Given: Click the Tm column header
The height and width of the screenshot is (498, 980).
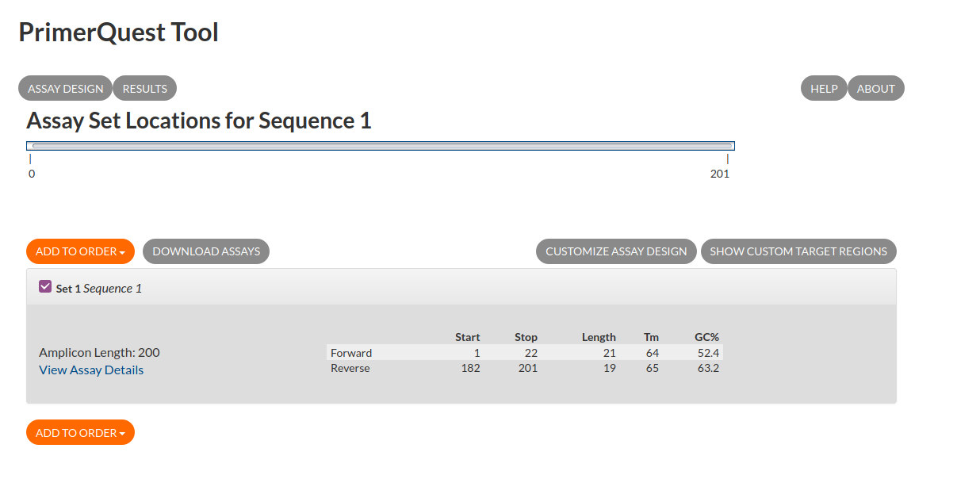Looking at the screenshot, I should (x=651, y=337).
